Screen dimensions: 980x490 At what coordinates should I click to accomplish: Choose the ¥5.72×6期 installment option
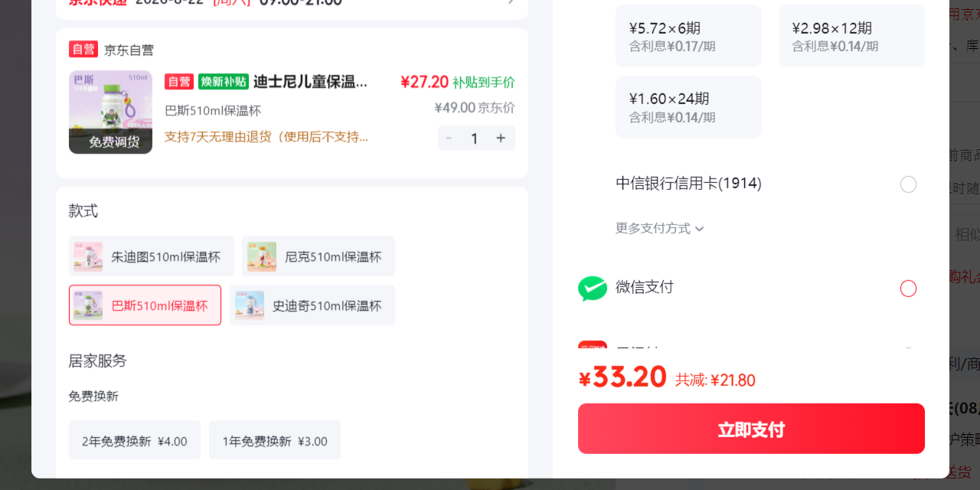coord(688,36)
